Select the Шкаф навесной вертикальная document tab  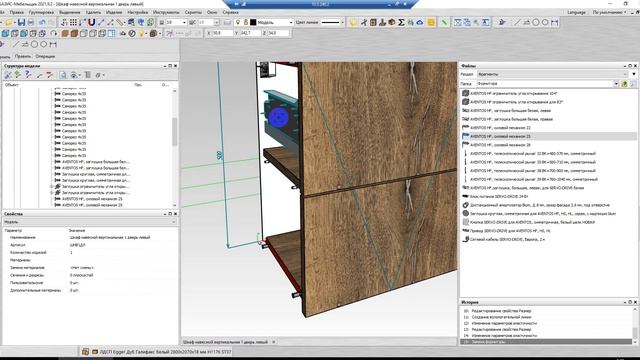coord(225,342)
